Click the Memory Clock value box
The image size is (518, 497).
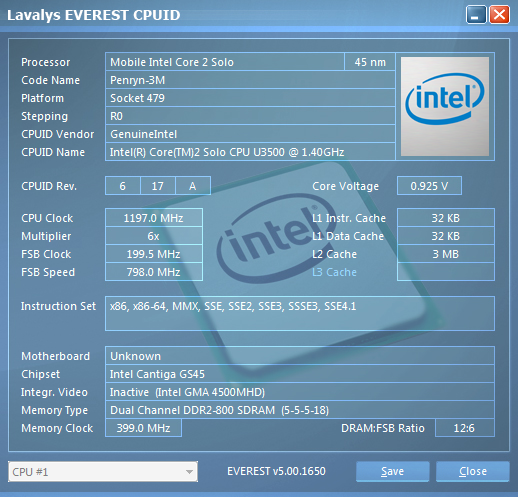point(143,428)
